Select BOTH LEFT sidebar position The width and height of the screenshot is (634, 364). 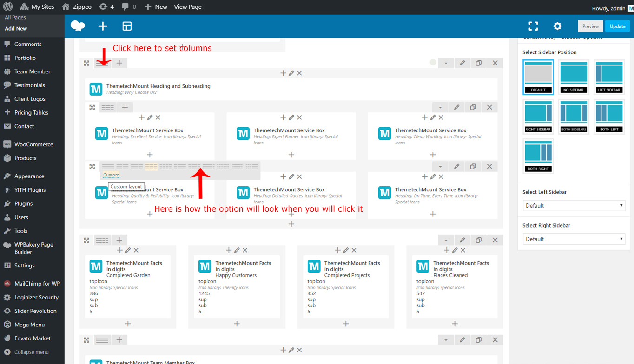[609, 117]
